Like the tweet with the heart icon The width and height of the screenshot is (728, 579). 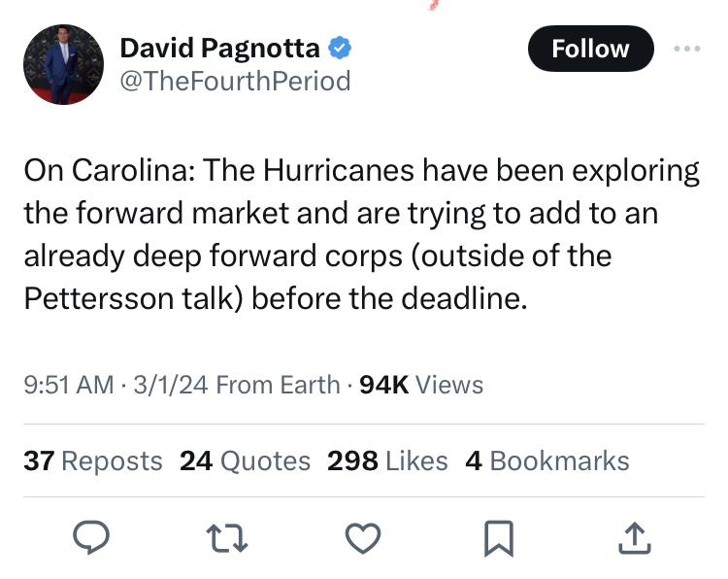tap(363, 537)
